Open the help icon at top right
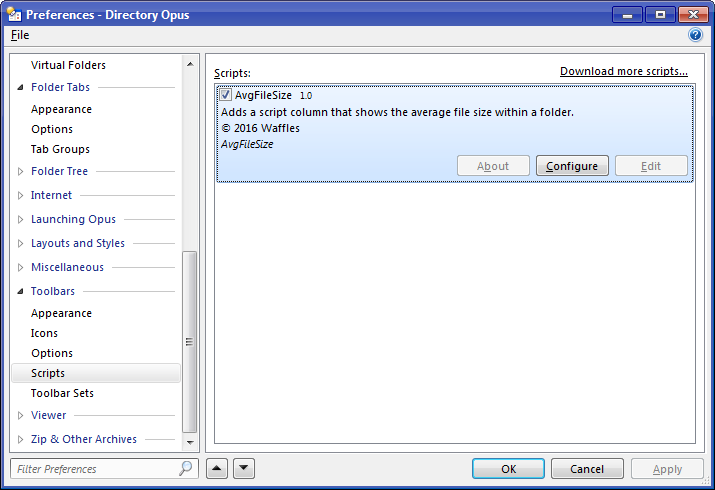 pos(695,35)
